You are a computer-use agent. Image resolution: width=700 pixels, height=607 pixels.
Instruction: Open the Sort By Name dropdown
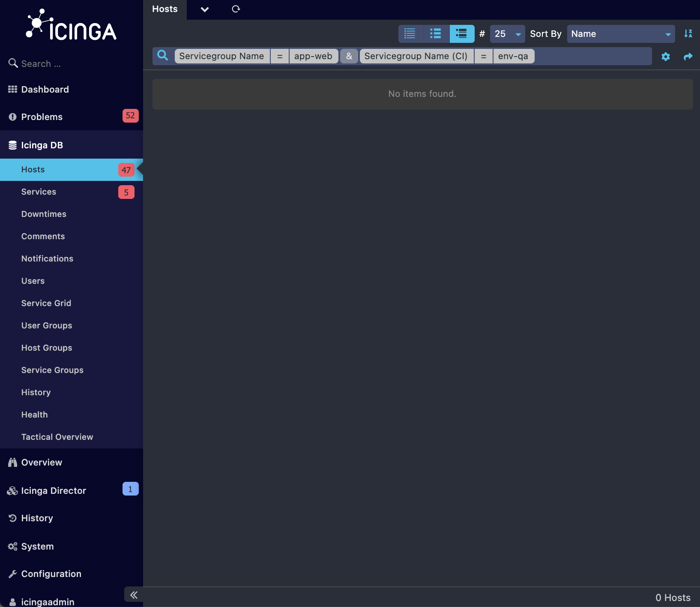point(621,34)
